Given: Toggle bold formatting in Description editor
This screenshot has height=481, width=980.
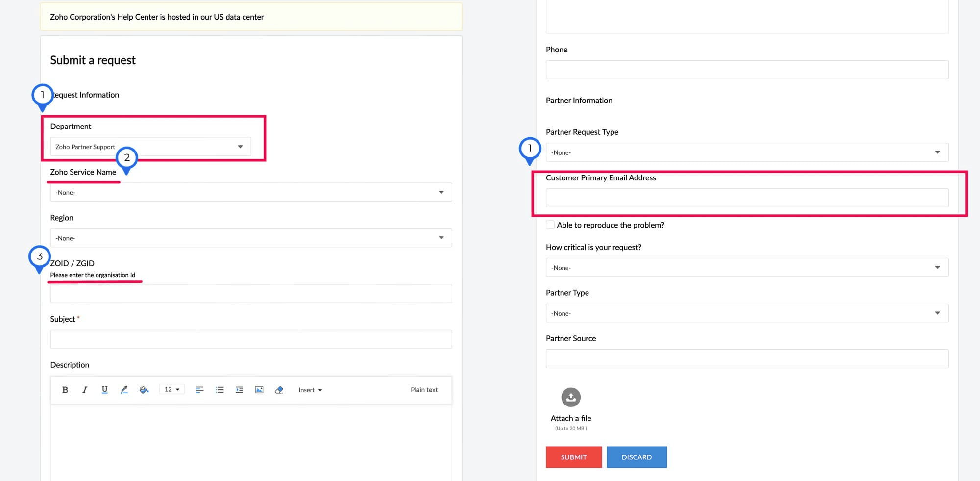Looking at the screenshot, I should click(x=65, y=390).
